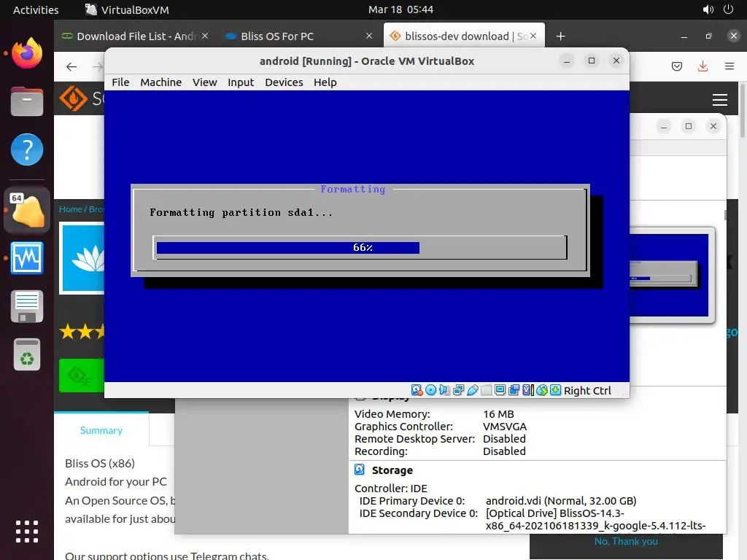Screen dimensions: 747x560
Task: Click the Home breadcrumb link
Action: click(70, 209)
